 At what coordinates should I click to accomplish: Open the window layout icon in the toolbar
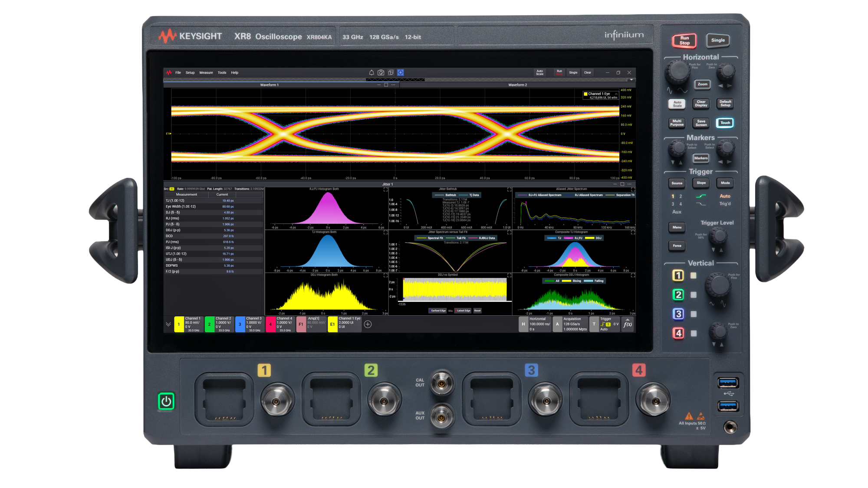click(391, 72)
